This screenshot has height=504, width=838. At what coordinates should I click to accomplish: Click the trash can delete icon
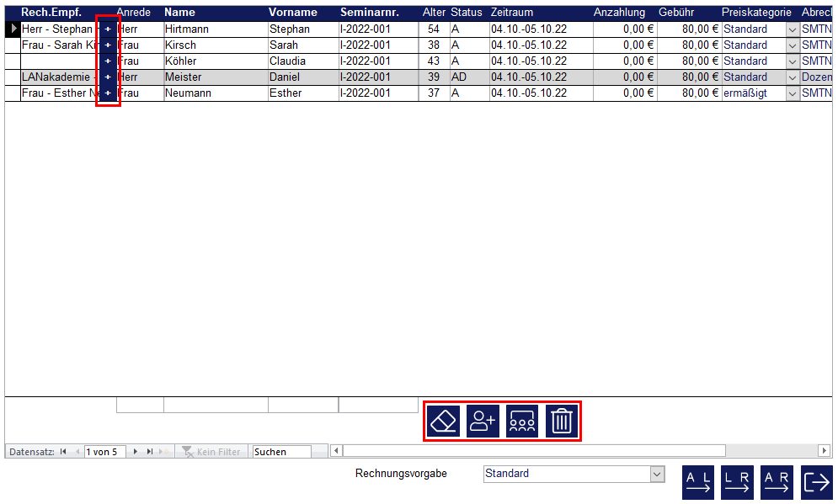pyautogui.click(x=562, y=421)
